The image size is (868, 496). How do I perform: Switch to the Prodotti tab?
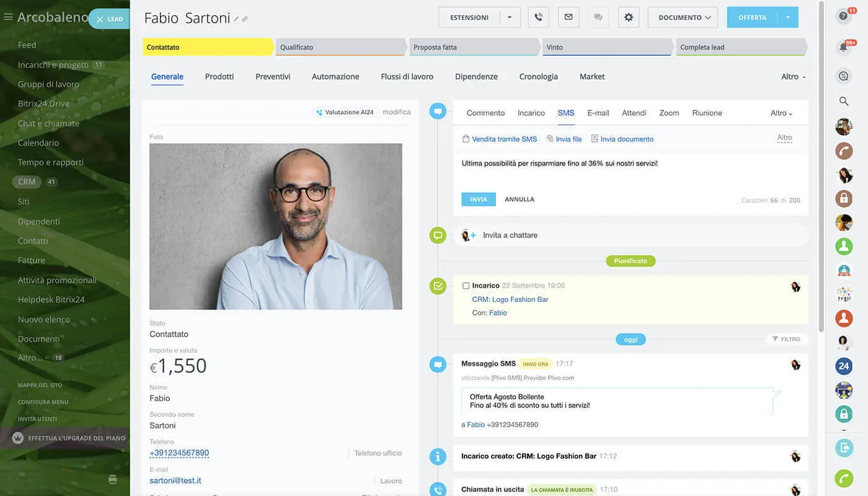coord(219,77)
